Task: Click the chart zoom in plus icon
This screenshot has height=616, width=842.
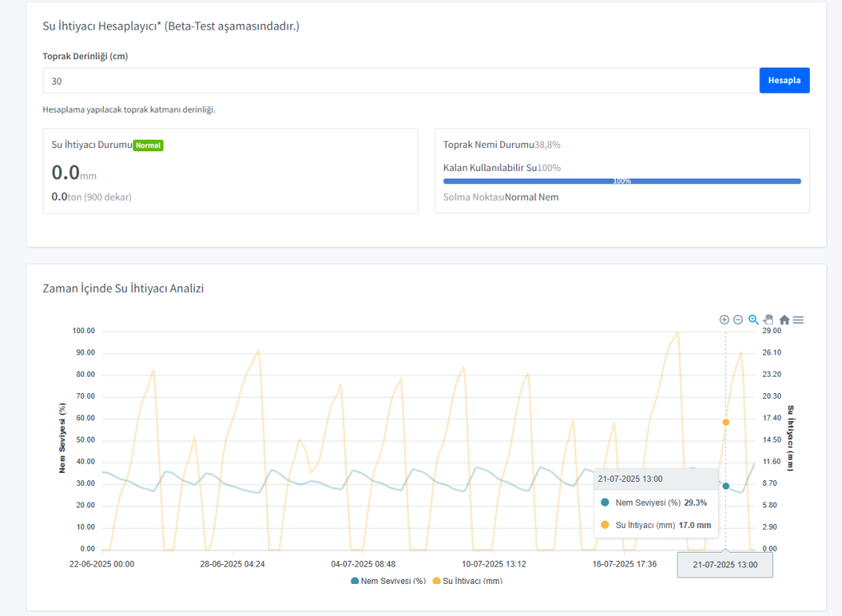Action: pos(724,320)
